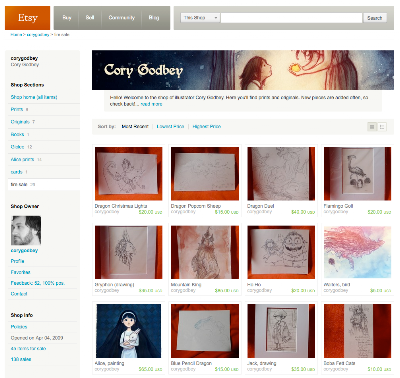400x378 pixels.
Task: Open the flamingo drawing thumbnail
Action: 357,174
